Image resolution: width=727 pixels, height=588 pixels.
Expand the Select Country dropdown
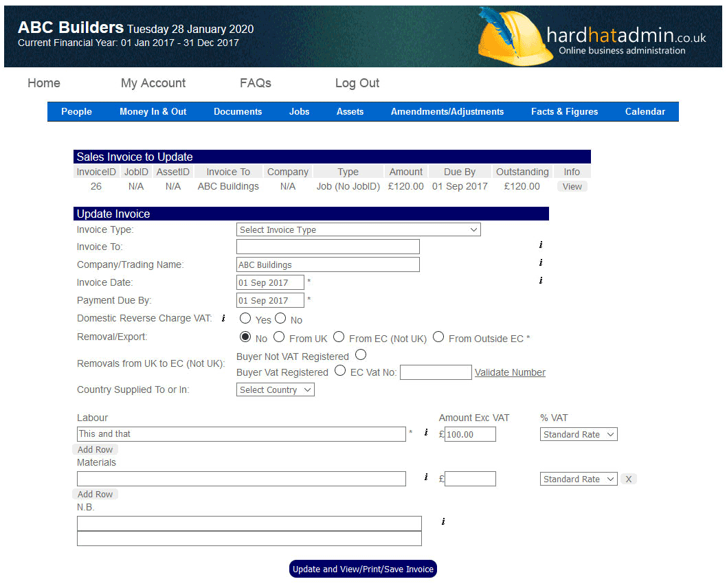pyautogui.click(x=275, y=390)
